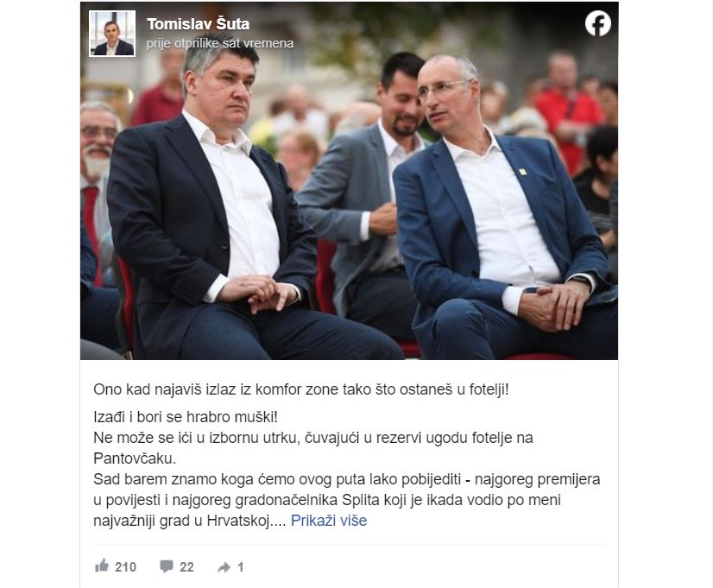Click the share arrow icon

point(224,567)
